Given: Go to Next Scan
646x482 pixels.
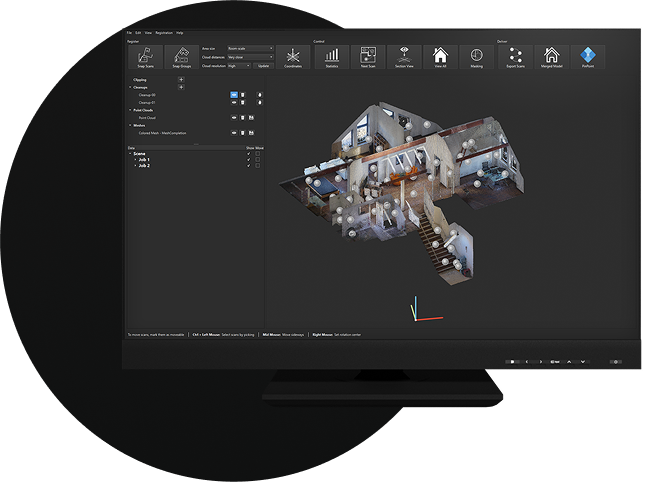Looking at the screenshot, I should pyautogui.click(x=367, y=57).
